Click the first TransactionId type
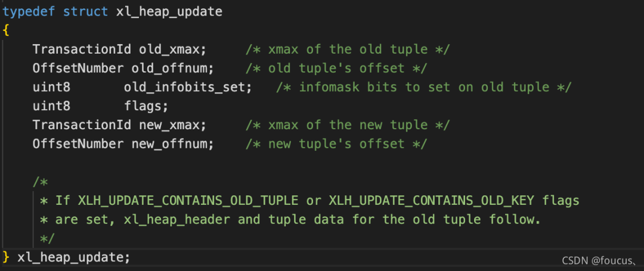The height and width of the screenshot is (271, 644). coord(82,49)
